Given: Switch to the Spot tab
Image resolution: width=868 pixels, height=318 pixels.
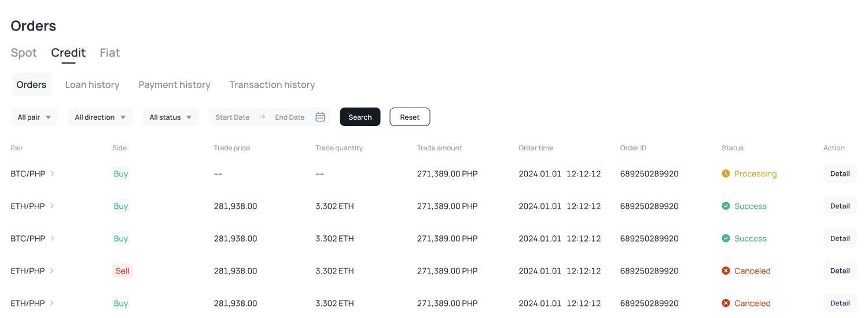Looking at the screenshot, I should [24, 53].
